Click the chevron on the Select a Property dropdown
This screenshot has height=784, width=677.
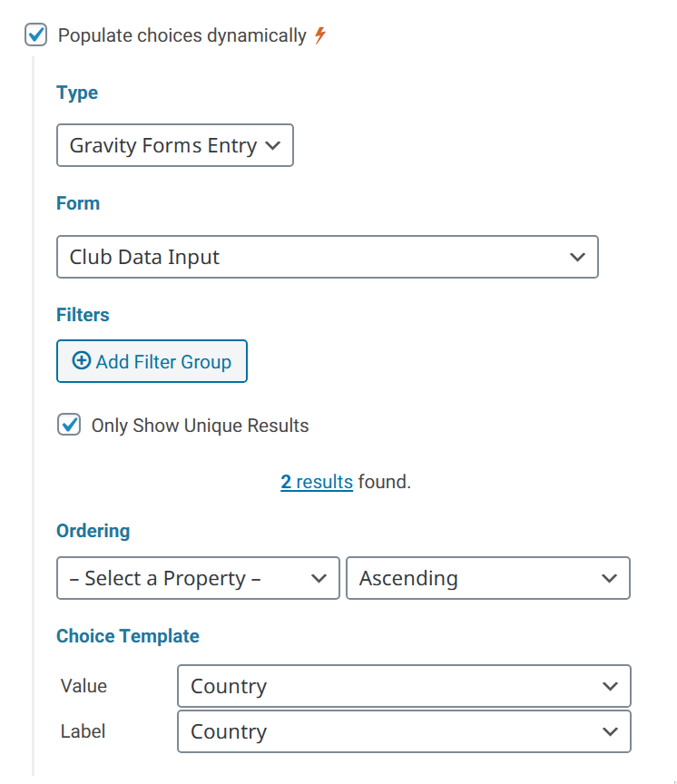tap(319, 579)
